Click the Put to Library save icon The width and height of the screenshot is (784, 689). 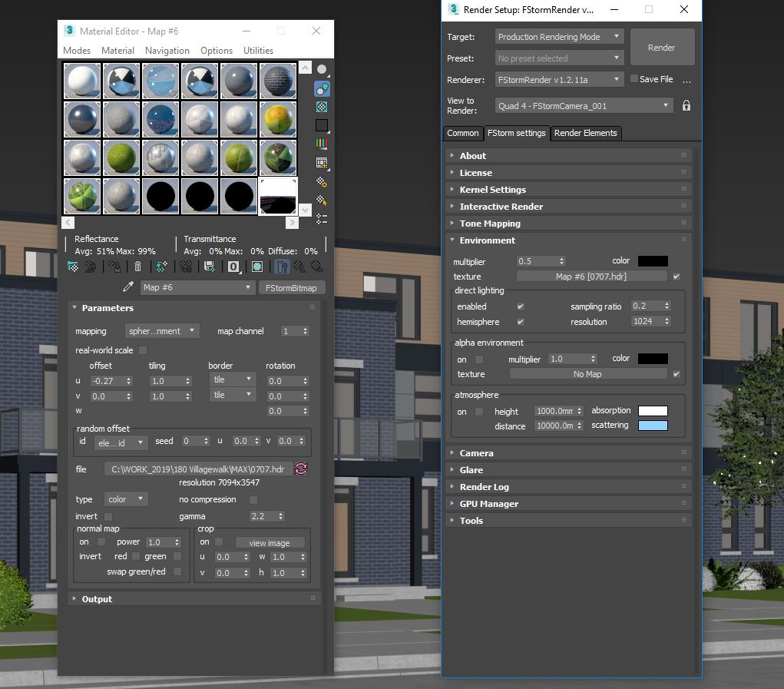pos(209,267)
